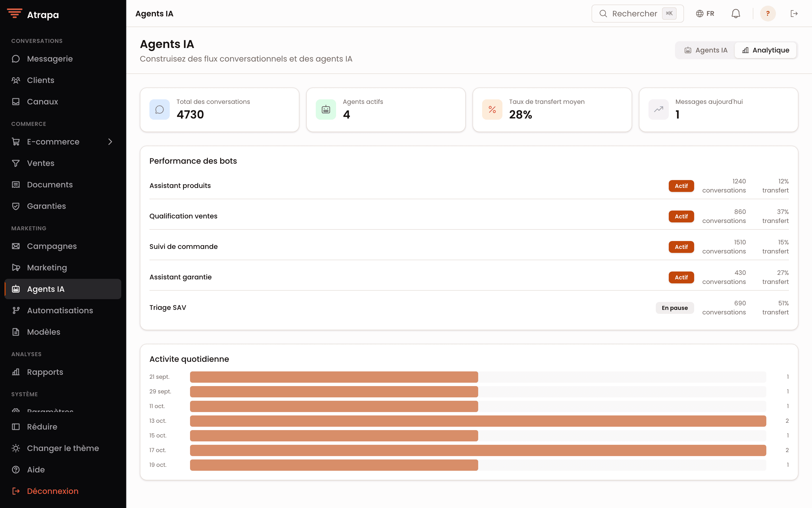This screenshot has height=508, width=812.
Task: Click the Modèles file icon
Action: (x=16, y=332)
